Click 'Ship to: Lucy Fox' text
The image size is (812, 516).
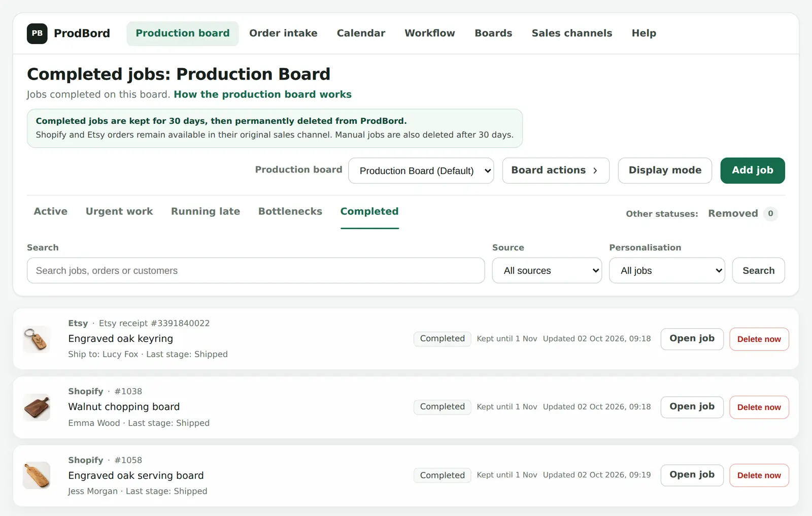tap(103, 354)
